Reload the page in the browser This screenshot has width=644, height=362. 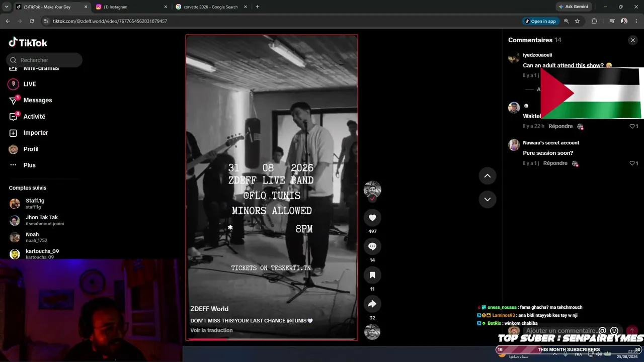coord(32,21)
